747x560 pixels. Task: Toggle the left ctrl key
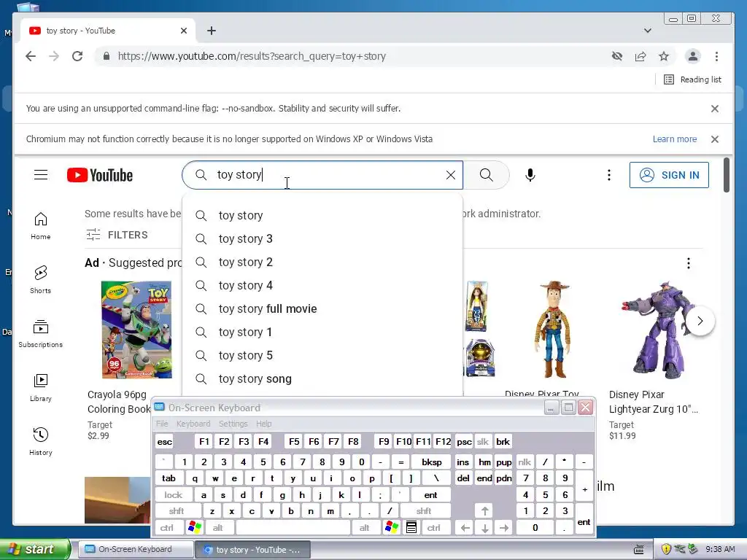pos(167,528)
